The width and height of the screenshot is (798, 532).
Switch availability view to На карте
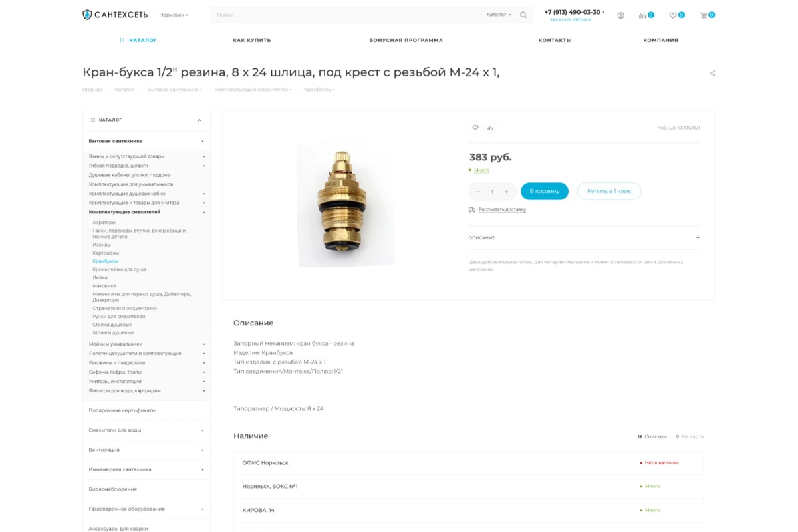(x=690, y=437)
